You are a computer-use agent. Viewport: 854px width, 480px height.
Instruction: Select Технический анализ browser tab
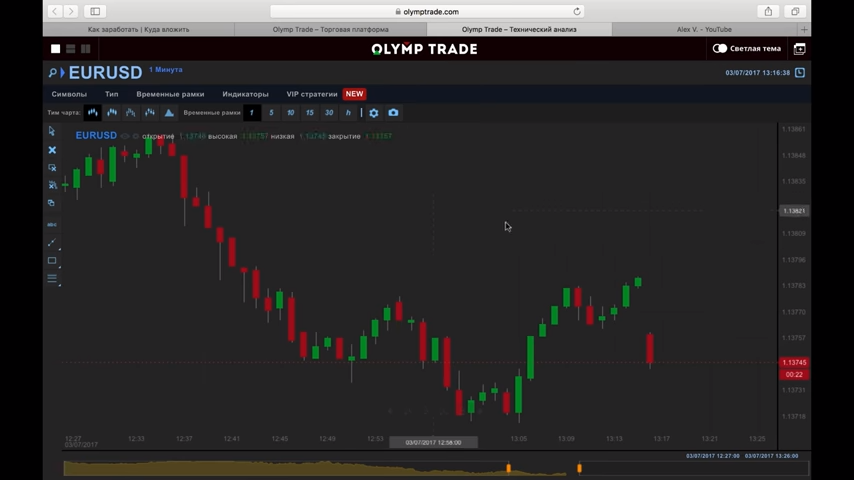tap(519, 29)
